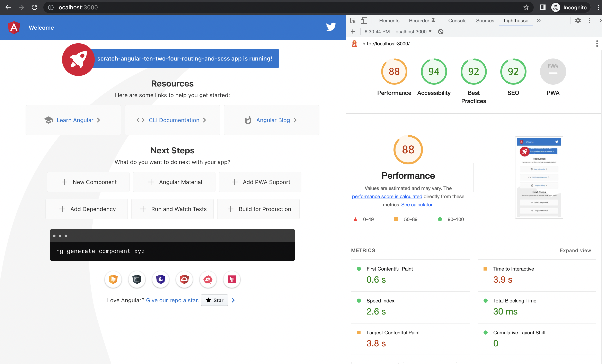Star the Angular repo button
This screenshot has width=602, height=364.
[x=214, y=300]
